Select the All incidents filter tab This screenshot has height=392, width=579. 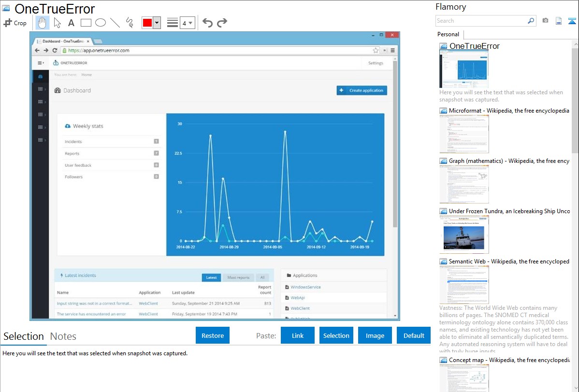(262, 277)
